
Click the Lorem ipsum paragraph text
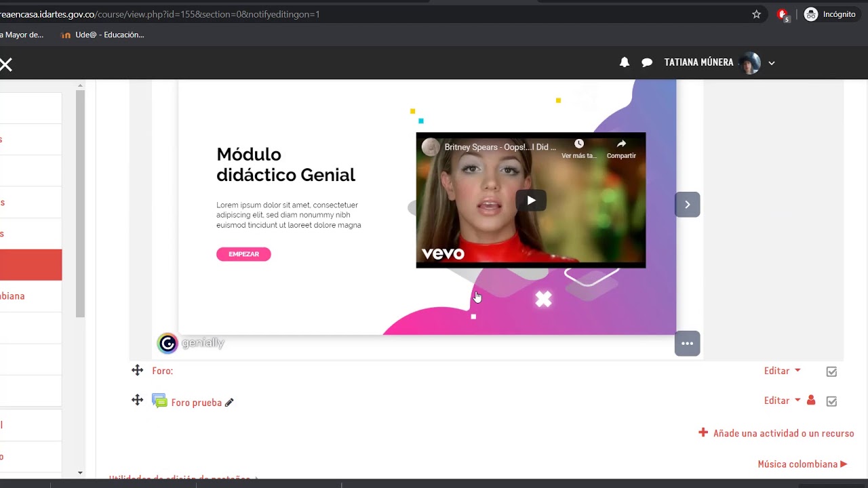pyautogui.click(x=289, y=215)
